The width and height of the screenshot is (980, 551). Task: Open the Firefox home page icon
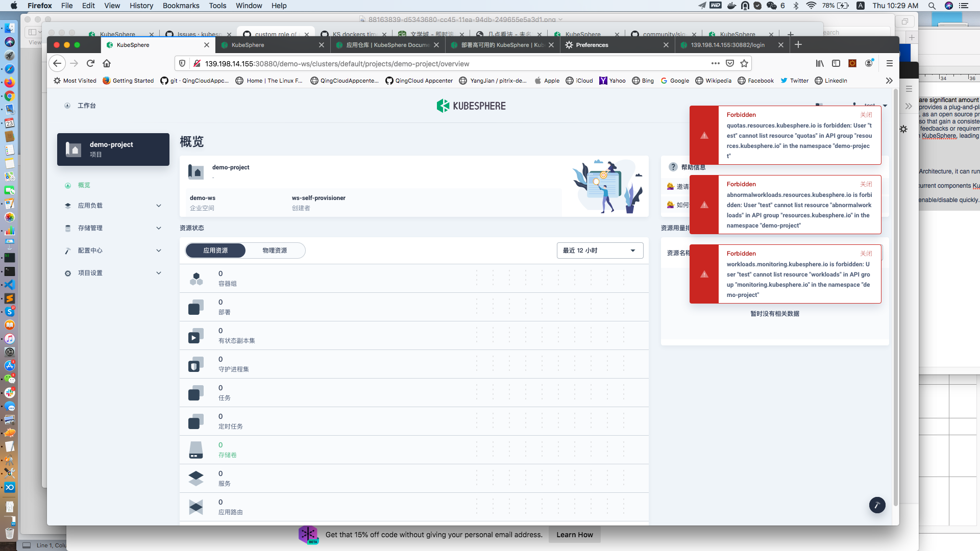pyautogui.click(x=107, y=63)
